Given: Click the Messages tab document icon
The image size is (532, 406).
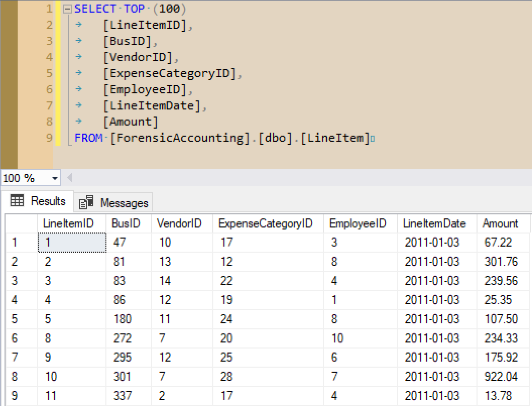Looking at the screenshot, I should 86,202.
